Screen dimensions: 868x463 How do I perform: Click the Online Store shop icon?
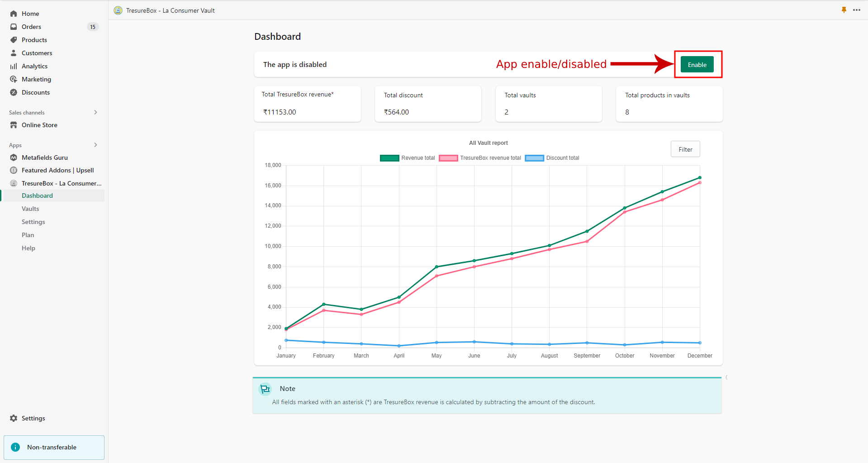(x=14, y=125)
